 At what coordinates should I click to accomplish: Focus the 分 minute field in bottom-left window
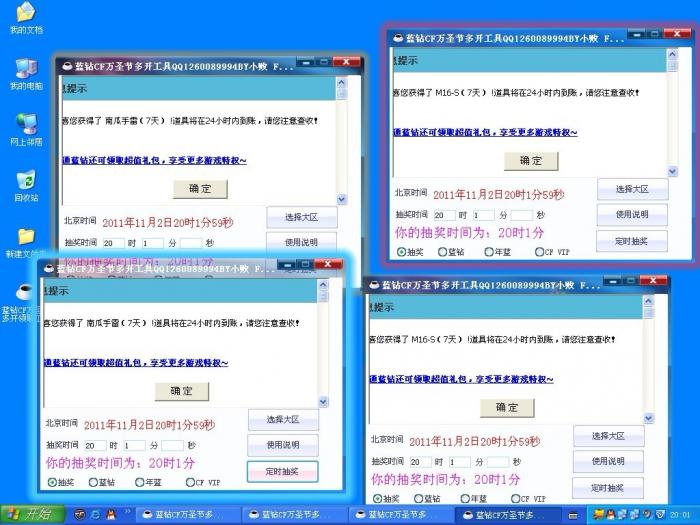(134, 446)
